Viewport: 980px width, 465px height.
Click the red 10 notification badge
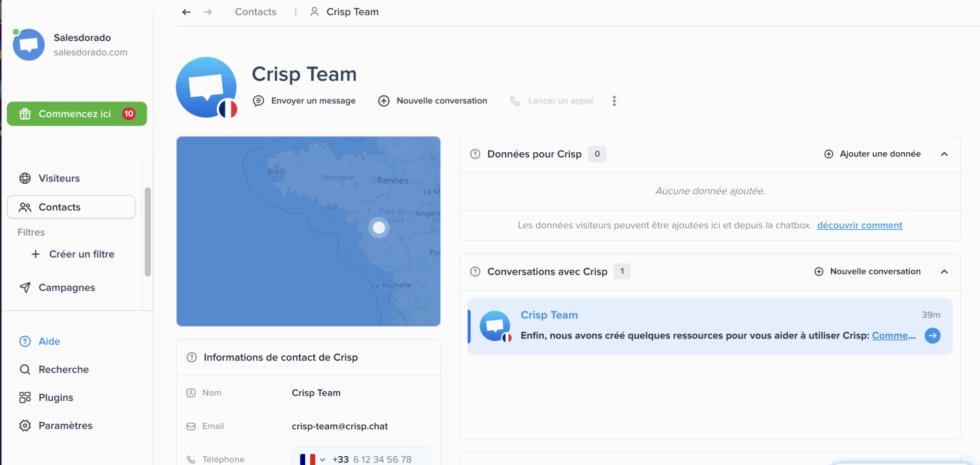click(129, 113)
